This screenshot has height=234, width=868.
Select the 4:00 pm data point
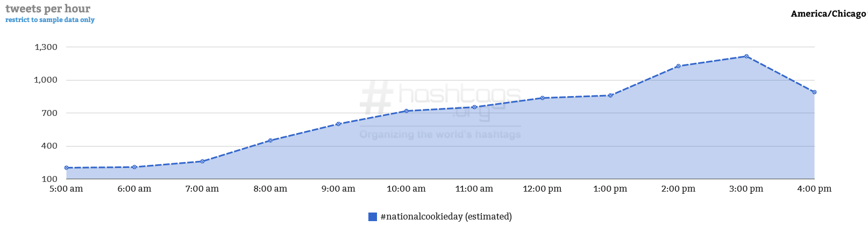[x=814, y=92]
